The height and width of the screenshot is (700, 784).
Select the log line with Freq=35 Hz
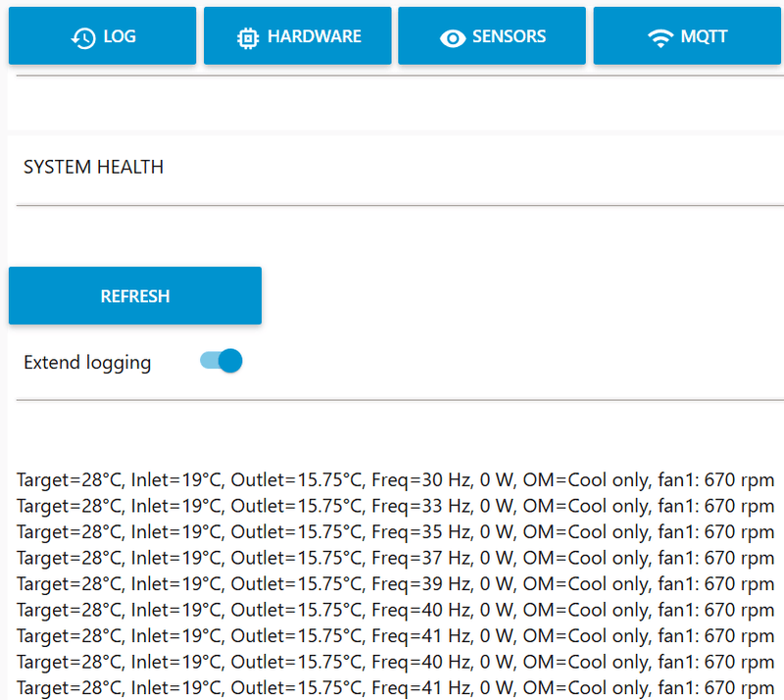point(396,532)
